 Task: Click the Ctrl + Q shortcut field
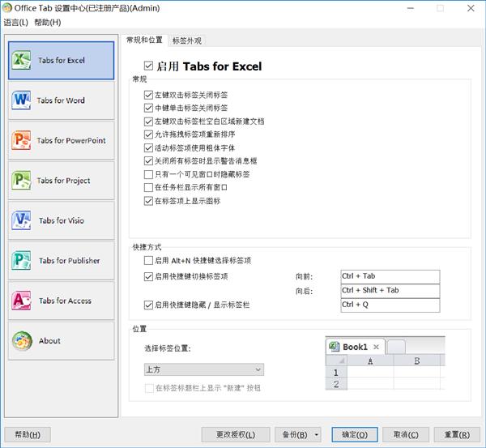tap(390, 305)
